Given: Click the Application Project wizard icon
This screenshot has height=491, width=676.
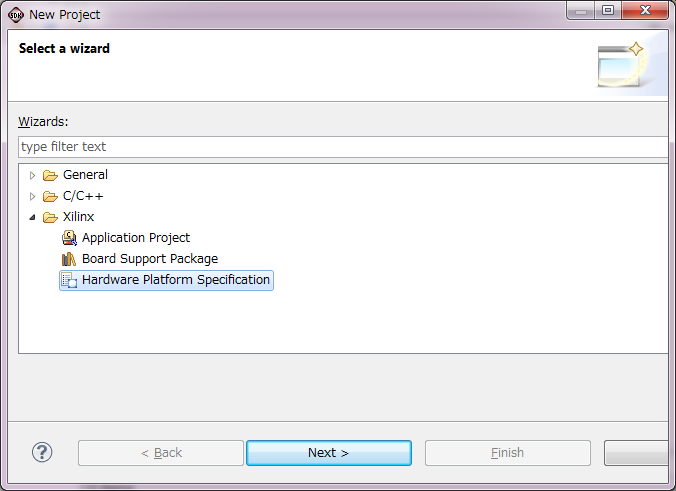Looking at the screenshot, I should point(69,238).
